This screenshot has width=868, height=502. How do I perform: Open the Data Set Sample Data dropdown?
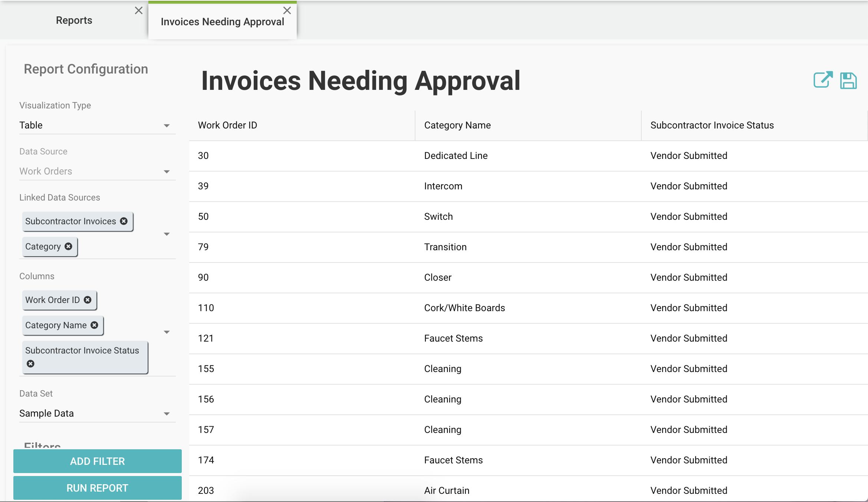97,413
